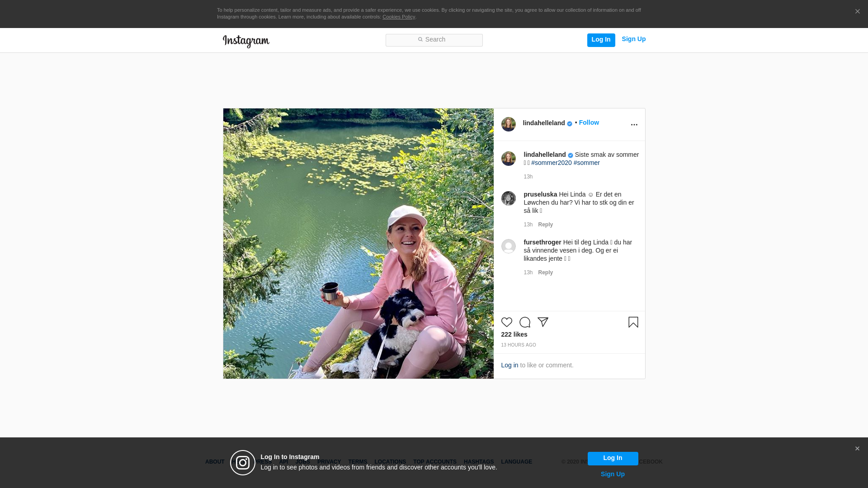Screen dimensions: 868x488
Task: Open the #sommer2020 hashtag
Action: coord(551,163)
